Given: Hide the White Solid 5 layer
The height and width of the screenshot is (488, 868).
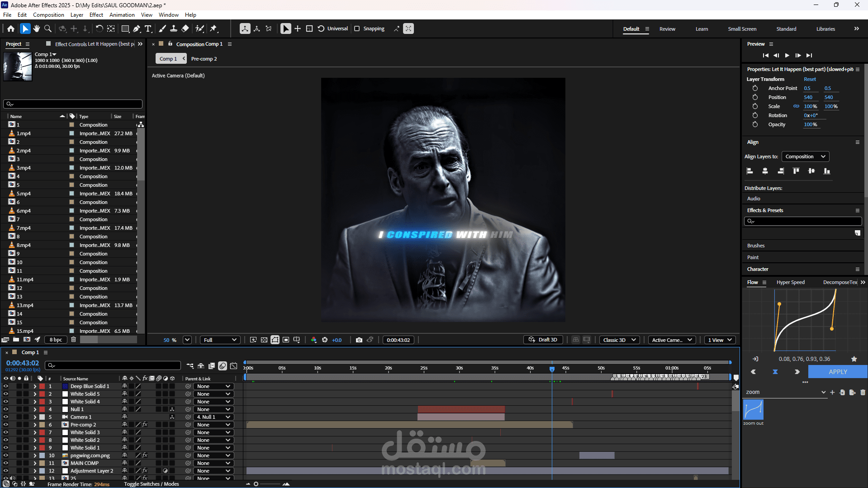Looking at the screenshot, I should click(x=6, y=394).
